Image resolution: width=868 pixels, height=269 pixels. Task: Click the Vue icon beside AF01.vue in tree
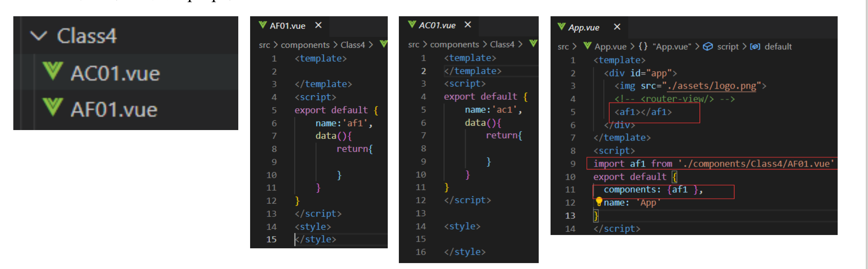pyautogui.click(x=53, y=107)
